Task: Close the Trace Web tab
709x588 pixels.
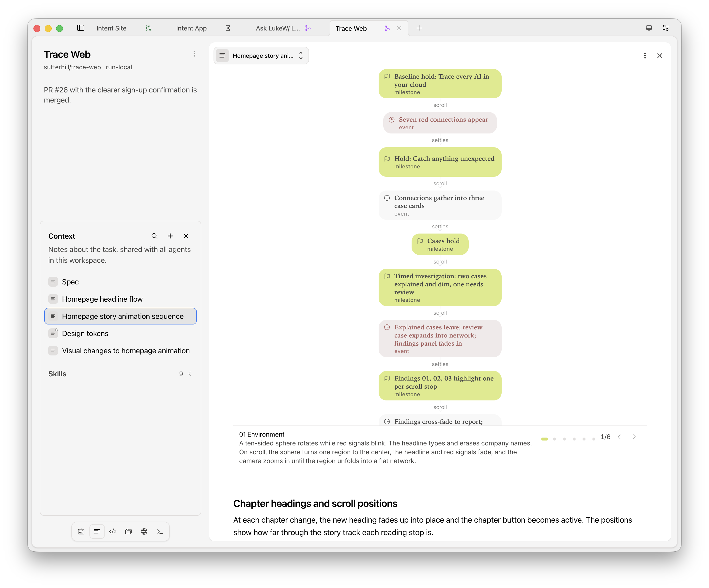Action: [x=399, y=28]
